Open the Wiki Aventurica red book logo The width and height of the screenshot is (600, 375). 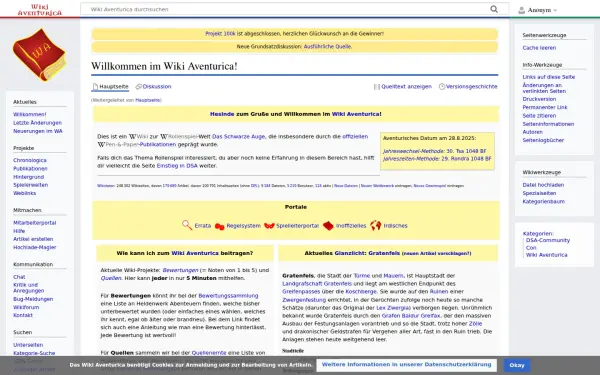pyautogui.click(x=39, y=54)
